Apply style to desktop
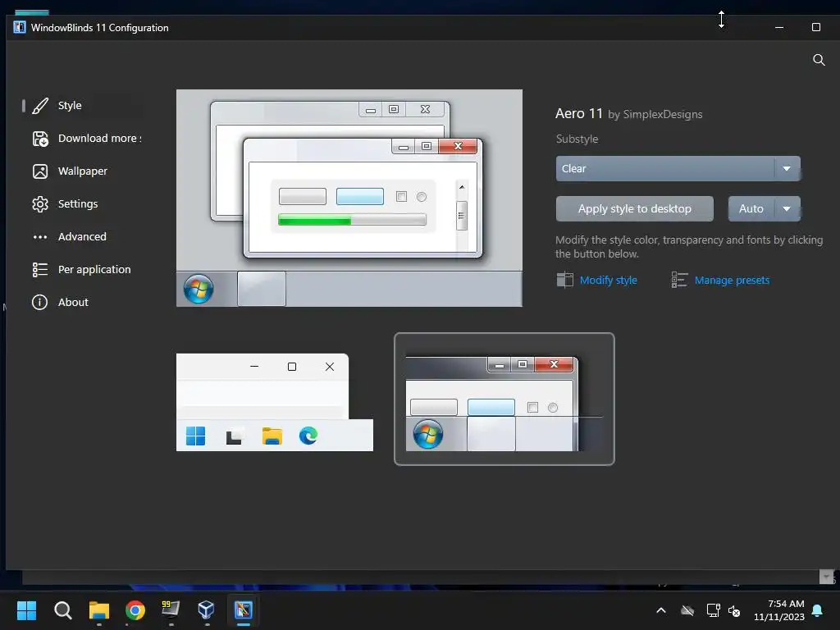The height and width of the screenshot is (630, 840). click(635, 209)
